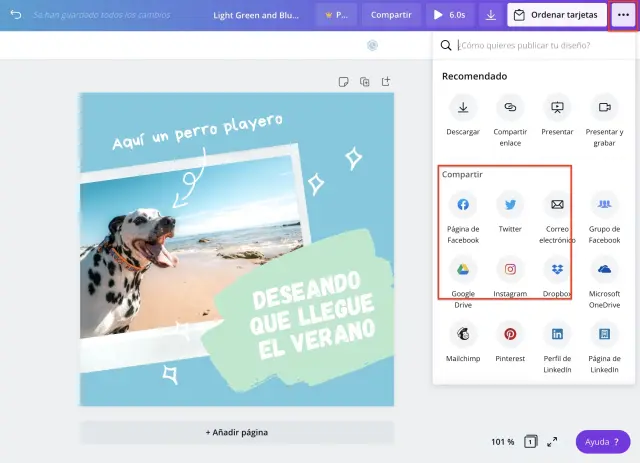Open the 101 % zoom level control
Image resolution: width=640 pixels, height=463 pixels.
pyautogui.click(x=502, y=442)
